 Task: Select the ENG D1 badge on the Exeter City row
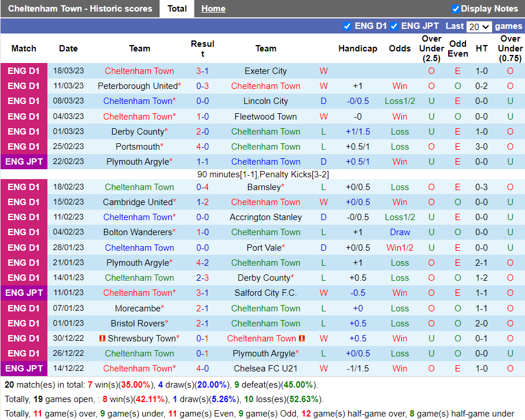point(24,70)
